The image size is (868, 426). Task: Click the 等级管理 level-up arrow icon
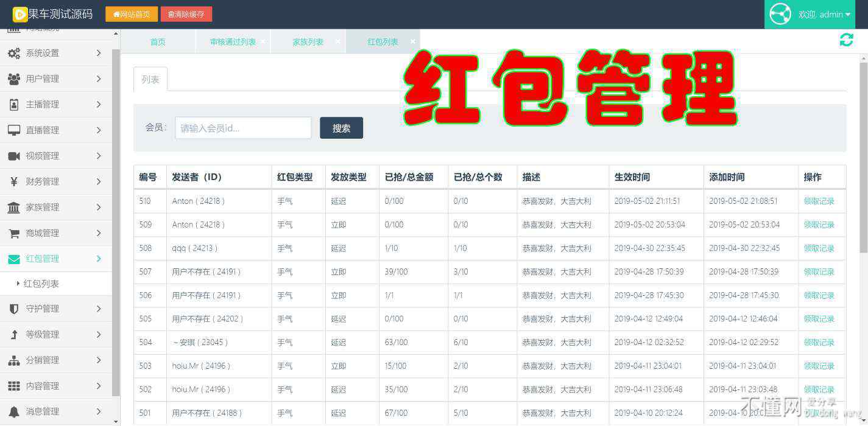click(13, 335)
